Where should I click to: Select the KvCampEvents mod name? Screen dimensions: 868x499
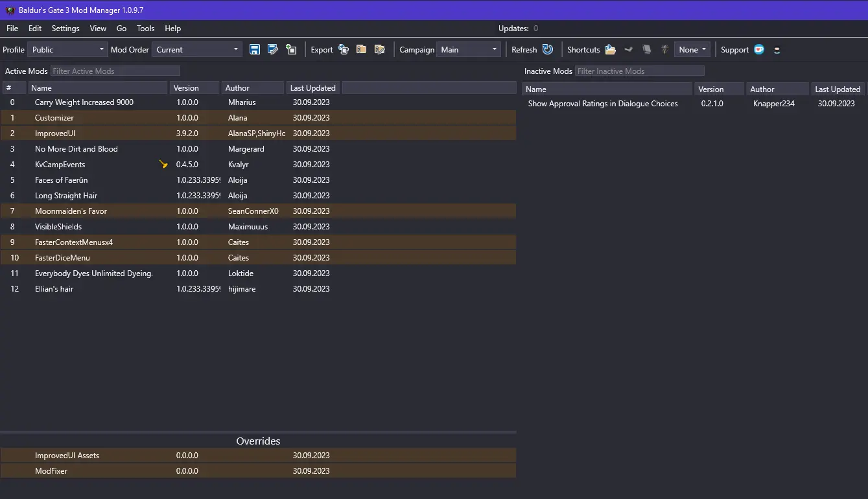pos(60,165)
